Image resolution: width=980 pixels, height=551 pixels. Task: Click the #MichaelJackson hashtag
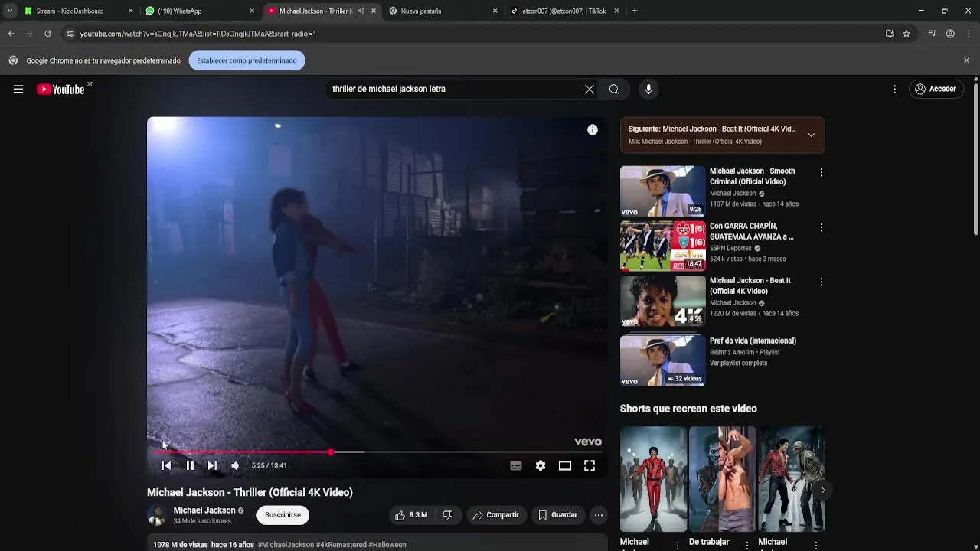pyautogui.click(x=286, y=545)
